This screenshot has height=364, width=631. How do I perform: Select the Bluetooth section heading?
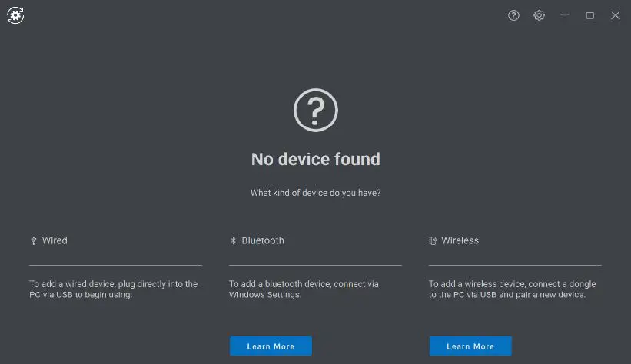263,241
